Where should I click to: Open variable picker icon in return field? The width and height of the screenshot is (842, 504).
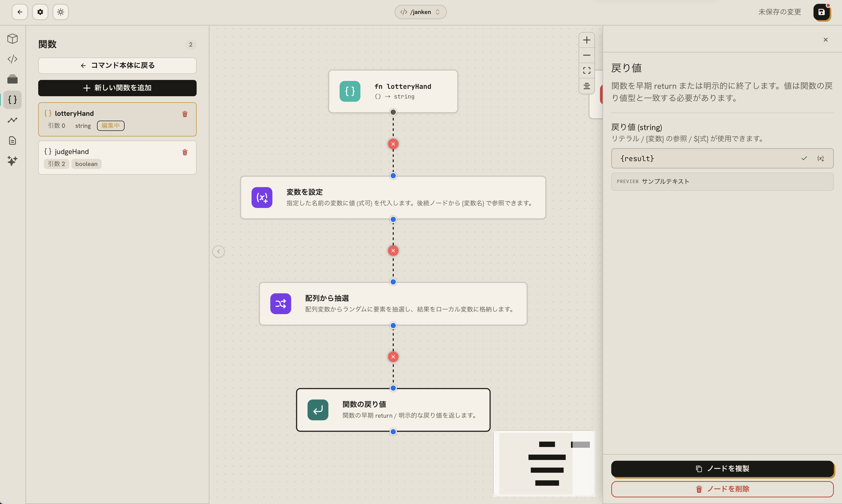point(821,158)
